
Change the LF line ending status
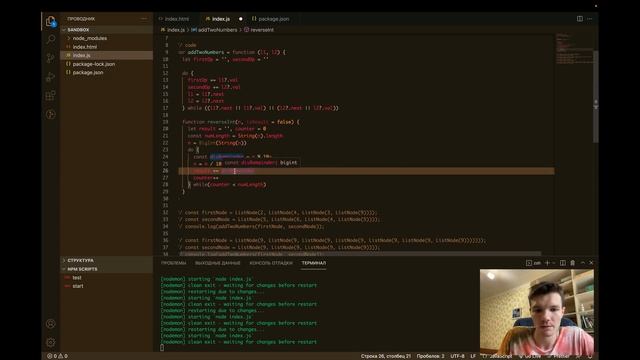tap(473, 356)
